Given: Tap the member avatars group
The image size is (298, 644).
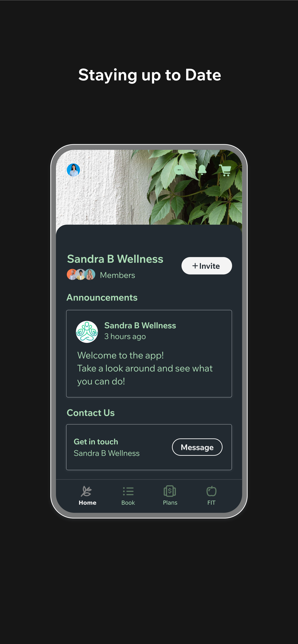Looking at the screenshot, I should point(81,274).
